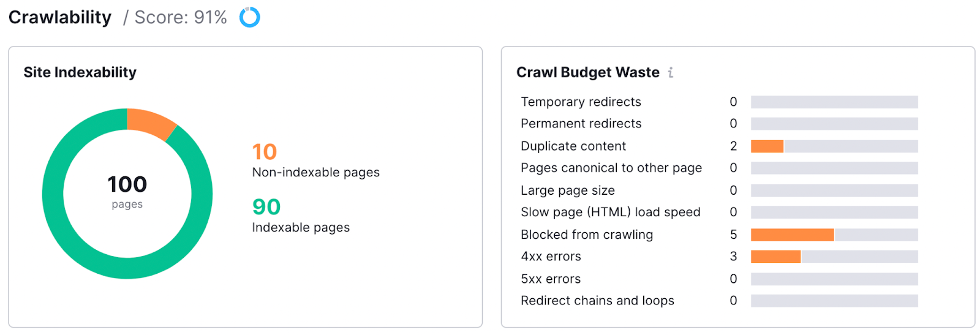Click the orange non-indexable donut segment
980x335 pixels.
(149, 121)
